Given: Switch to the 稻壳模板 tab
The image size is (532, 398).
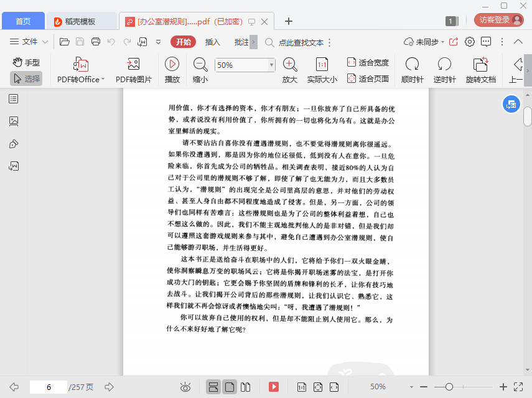Looking at the screenshot, I should [80, 21].
